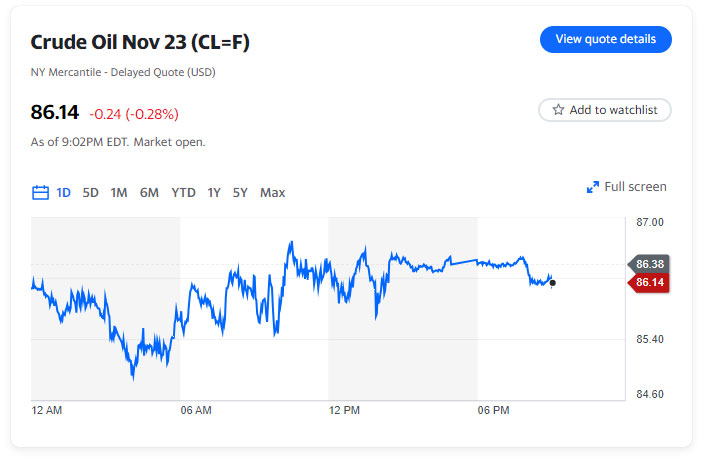
Task: Display the Max time range
Action: [272, 192]
